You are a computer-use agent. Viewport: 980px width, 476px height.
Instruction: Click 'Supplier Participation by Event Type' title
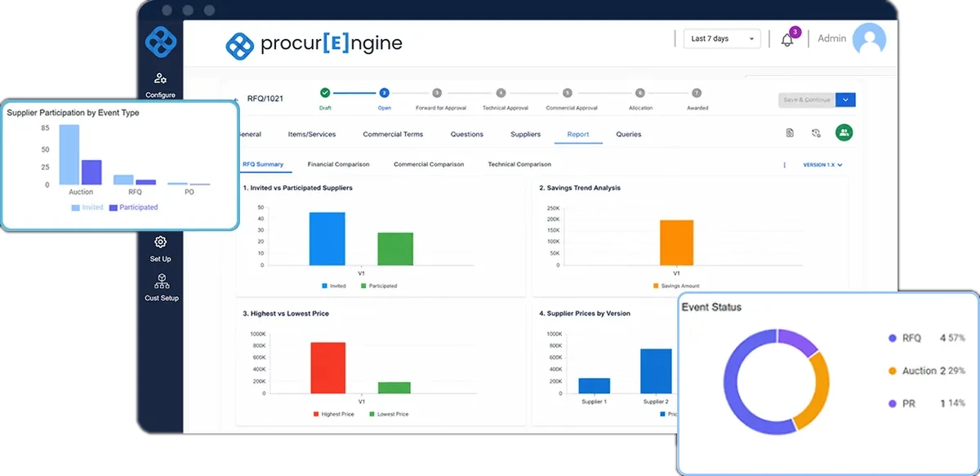(x=73, y=113)
